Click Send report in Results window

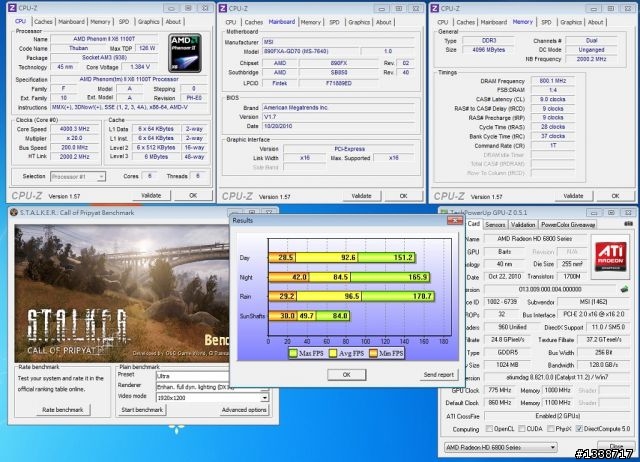pos(438,374)
